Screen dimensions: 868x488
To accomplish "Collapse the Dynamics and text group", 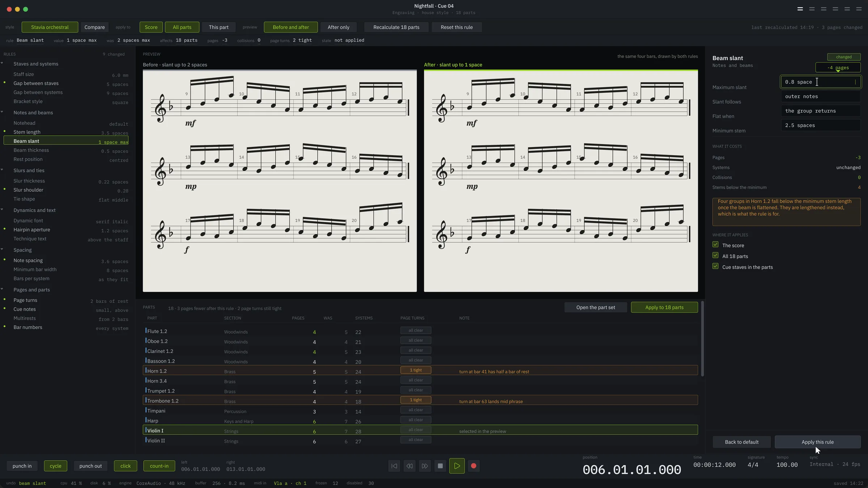I will [x=2, y=210].
